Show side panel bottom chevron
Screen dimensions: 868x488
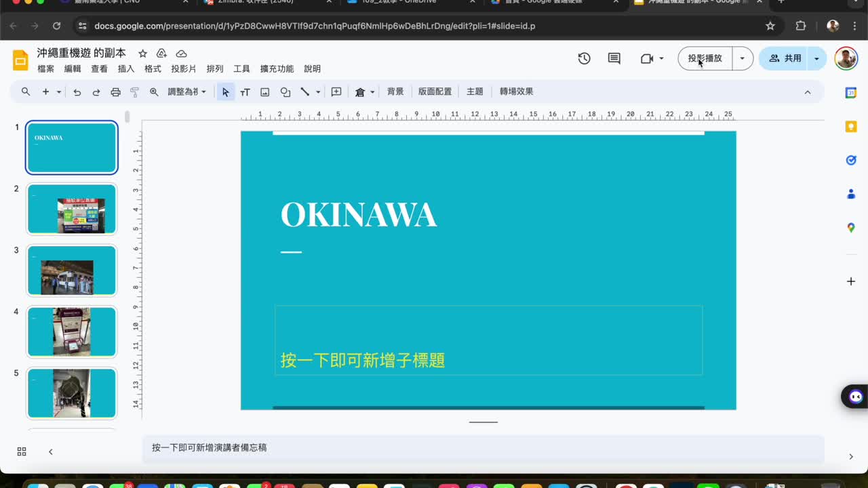point(851,457)
